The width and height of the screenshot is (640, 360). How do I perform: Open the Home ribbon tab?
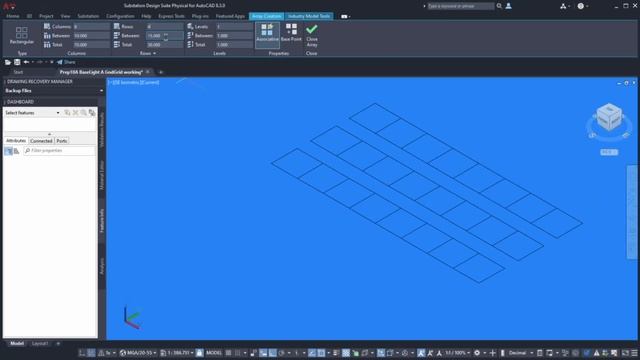pyautogui.click(x=13, y=16)
